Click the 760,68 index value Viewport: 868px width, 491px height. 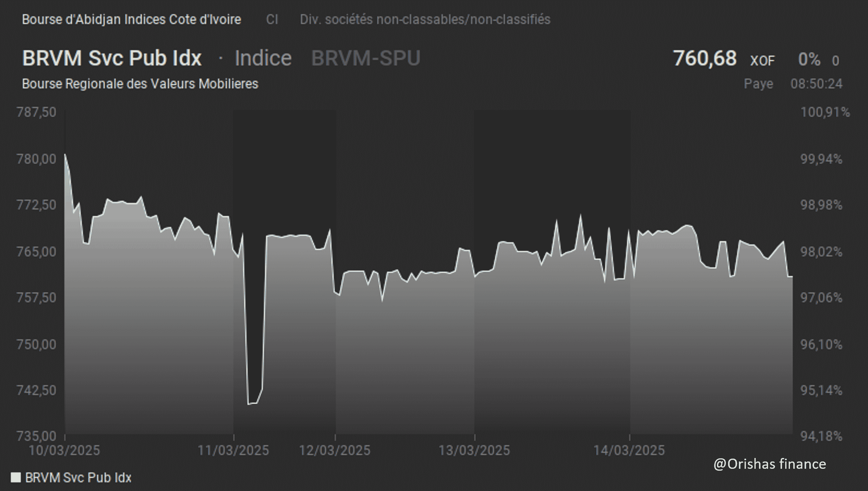[x=705, y=58]
